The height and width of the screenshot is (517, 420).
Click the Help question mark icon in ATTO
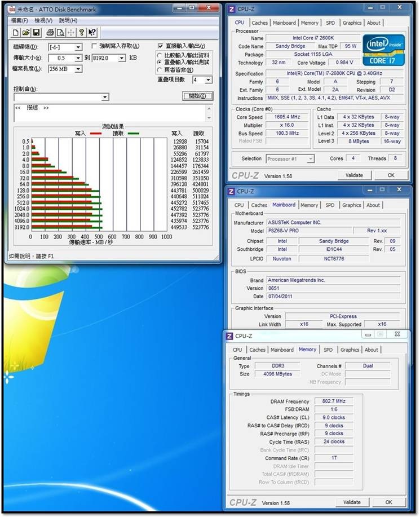[81, 32]
